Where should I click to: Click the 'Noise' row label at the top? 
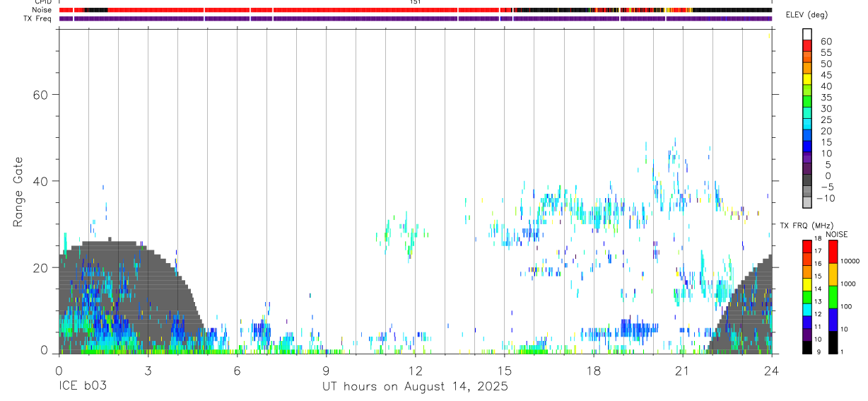point(43,10)
